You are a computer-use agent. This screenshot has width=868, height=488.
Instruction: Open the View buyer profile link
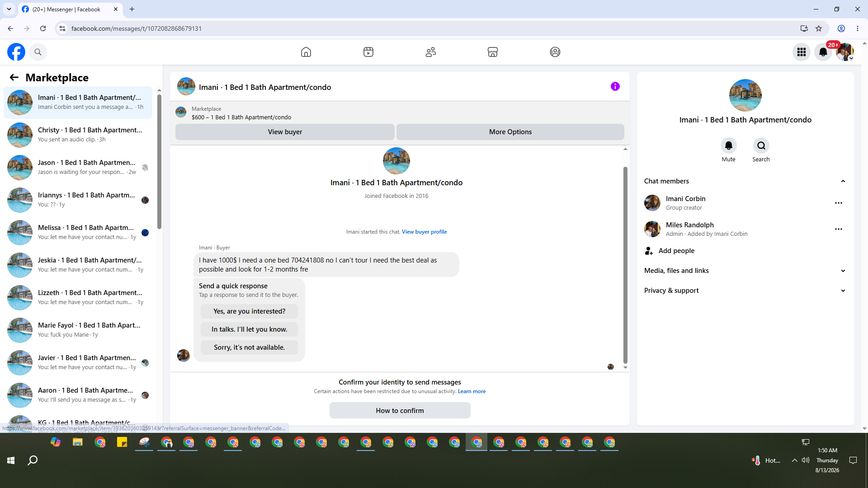click(x=424, y=232)
